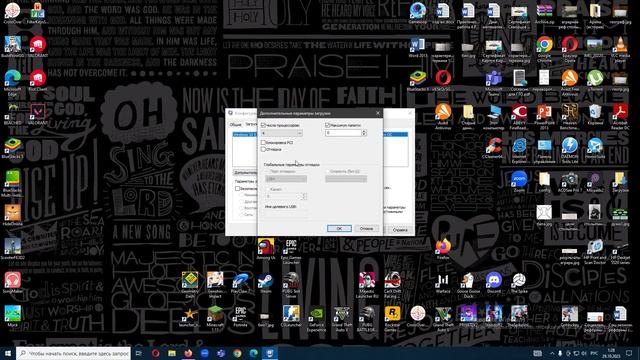Open Discord desktop shortcut
The width and height of the screenshot is (640, 360).
pyautogui.click(x=493, y=281)
